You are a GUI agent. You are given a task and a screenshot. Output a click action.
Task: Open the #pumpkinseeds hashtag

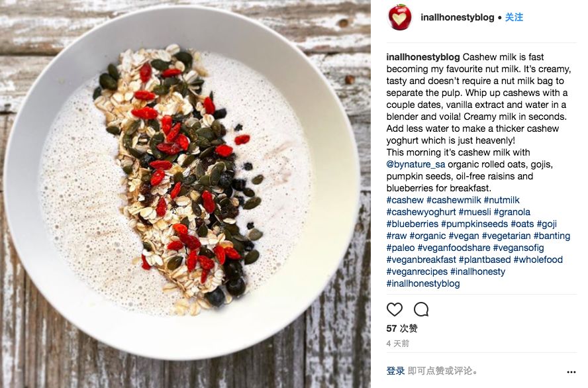click(474, 224)
